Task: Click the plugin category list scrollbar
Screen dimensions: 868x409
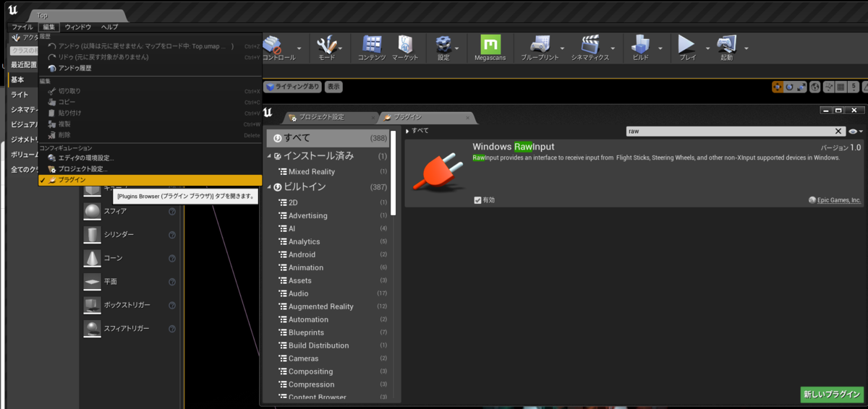Action: pyautogui.click(x=393, y=173)
